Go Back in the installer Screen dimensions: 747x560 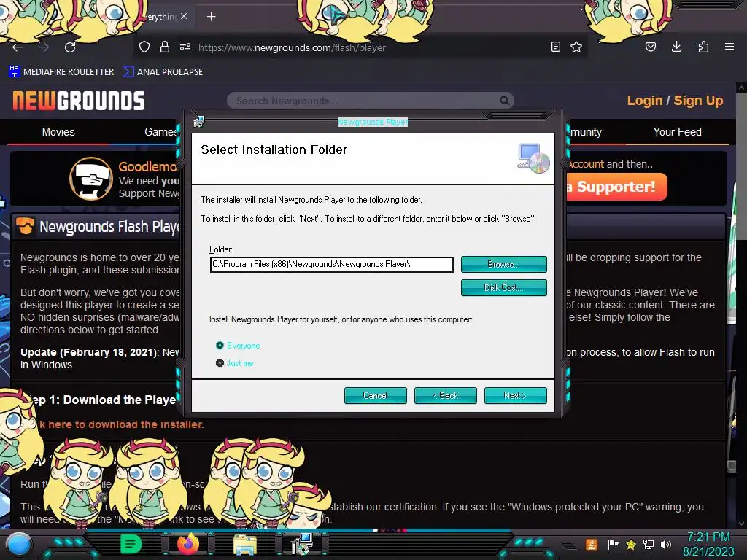coord(446,395)
